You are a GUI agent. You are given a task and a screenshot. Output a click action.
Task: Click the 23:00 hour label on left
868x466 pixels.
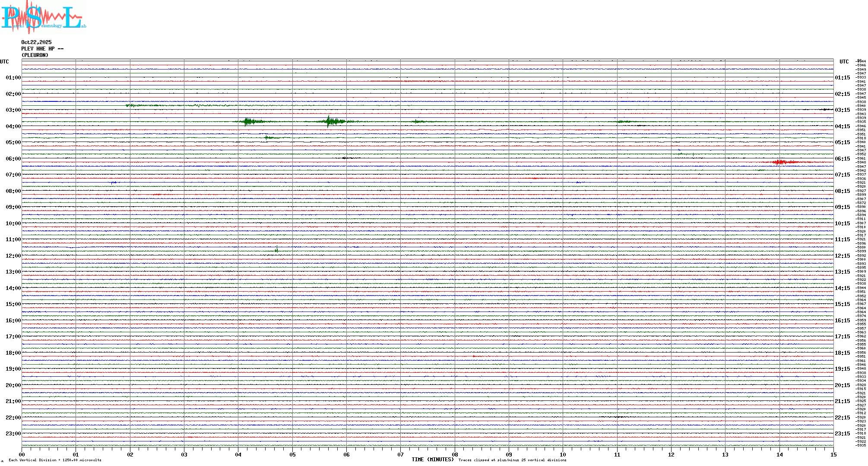13,434
